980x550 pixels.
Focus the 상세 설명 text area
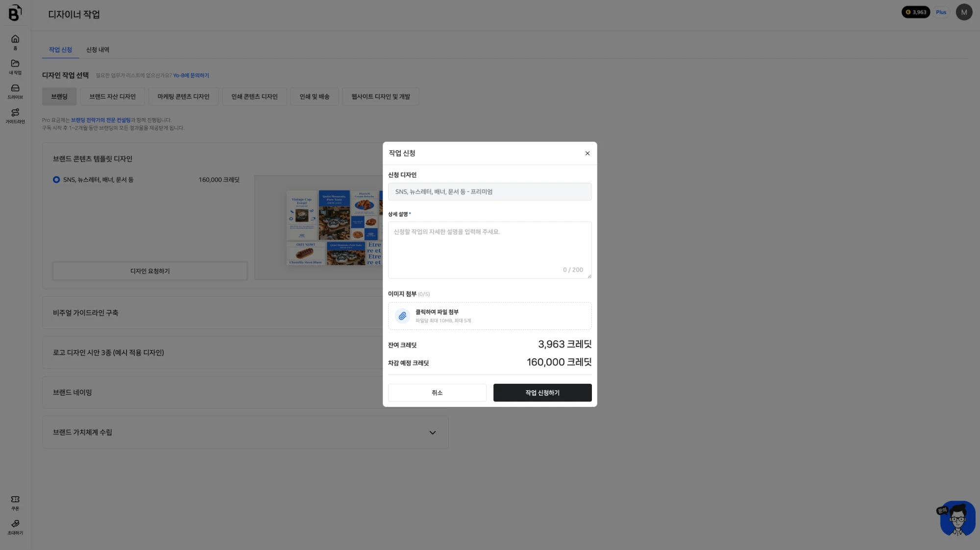click(490, 250)
